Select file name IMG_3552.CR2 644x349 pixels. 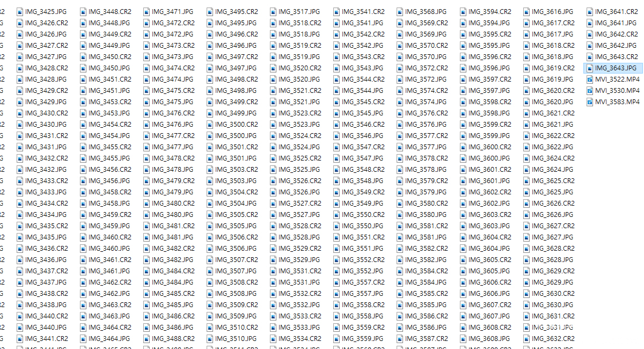(x=363, y=259)
